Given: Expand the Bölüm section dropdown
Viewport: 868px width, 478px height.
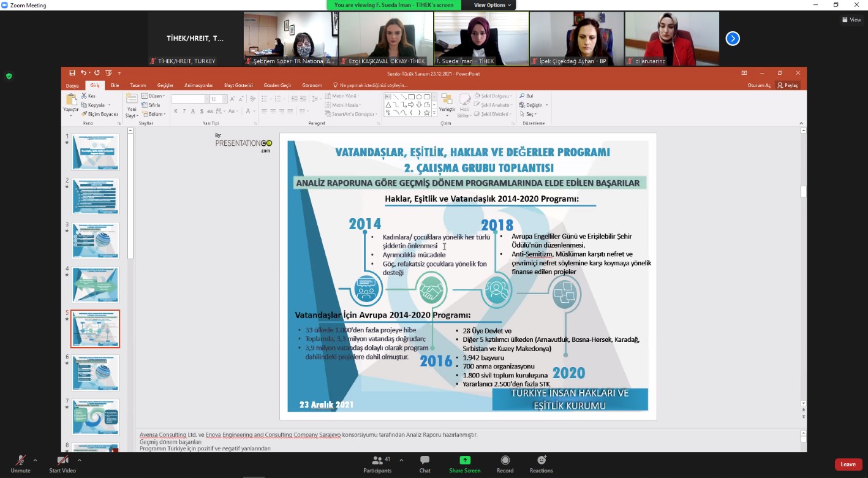Looking at the screenshot, I should [x=154, y=114].
